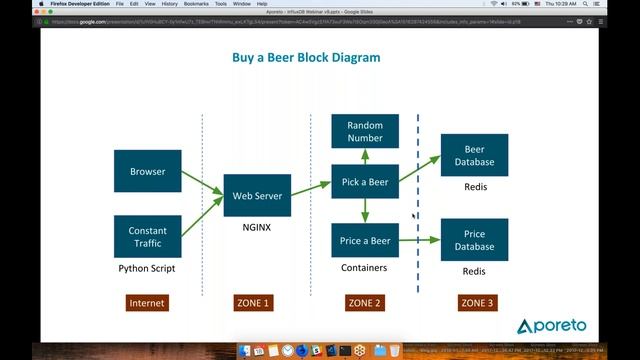
Task: Open the blue folder in dock
Action: 380,351
